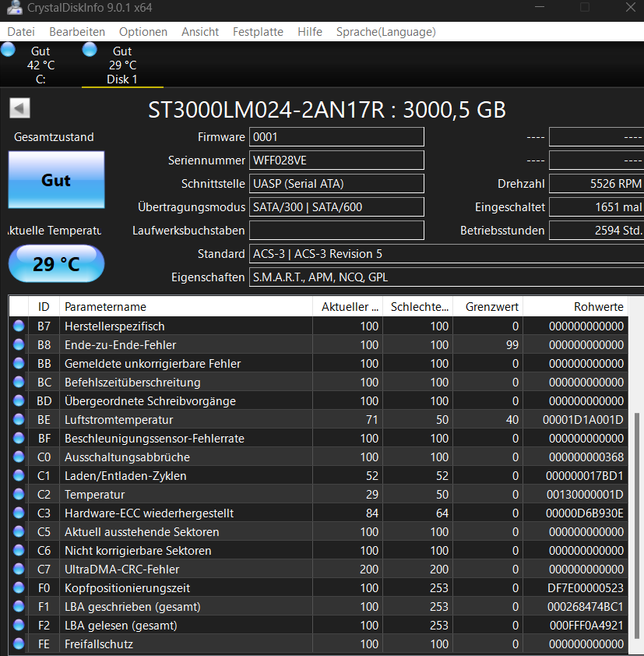Viewport: 644px width, 656px height.
Task: Click the blue status orb for Disk 1
Action: pyautogui.click(x=90, y=50)
